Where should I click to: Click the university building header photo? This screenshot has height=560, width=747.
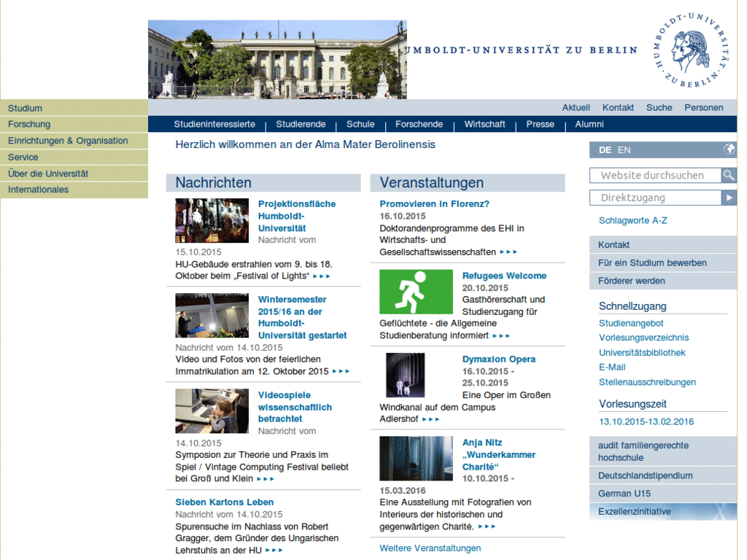(x=277, y=60)
